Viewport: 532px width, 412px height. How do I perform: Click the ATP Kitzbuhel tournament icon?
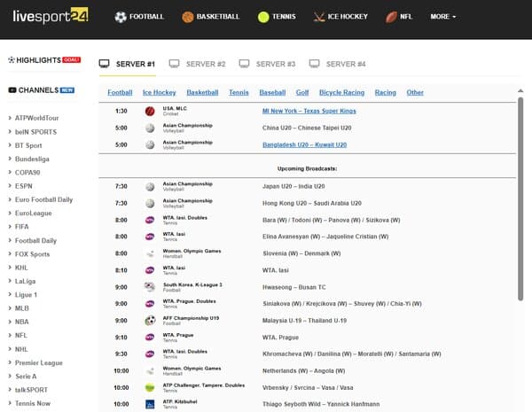(150, 404)
